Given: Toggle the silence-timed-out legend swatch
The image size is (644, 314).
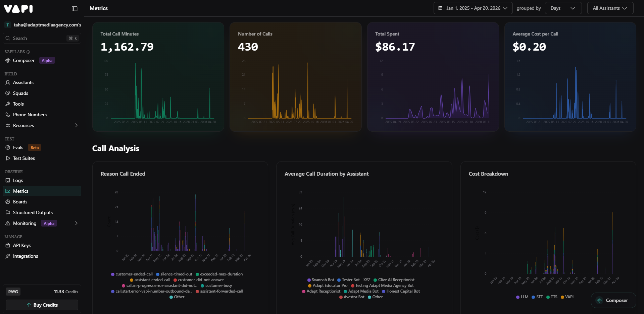Looking at the screenshot, I should pos(158,274).
